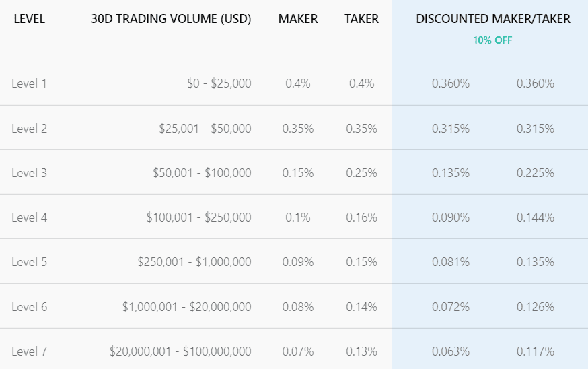The image size is (588, 369).
Task: Click the MAKER column header
Action: [x=298, y=19]
